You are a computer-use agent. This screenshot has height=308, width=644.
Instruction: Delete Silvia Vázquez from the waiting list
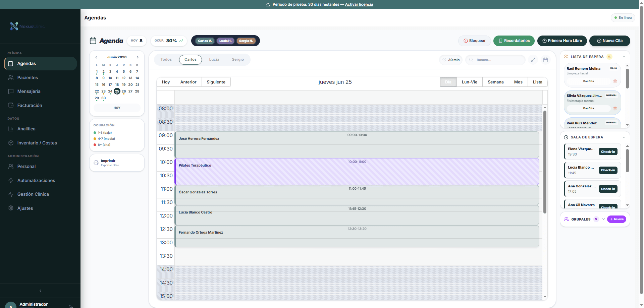(615, 108)
